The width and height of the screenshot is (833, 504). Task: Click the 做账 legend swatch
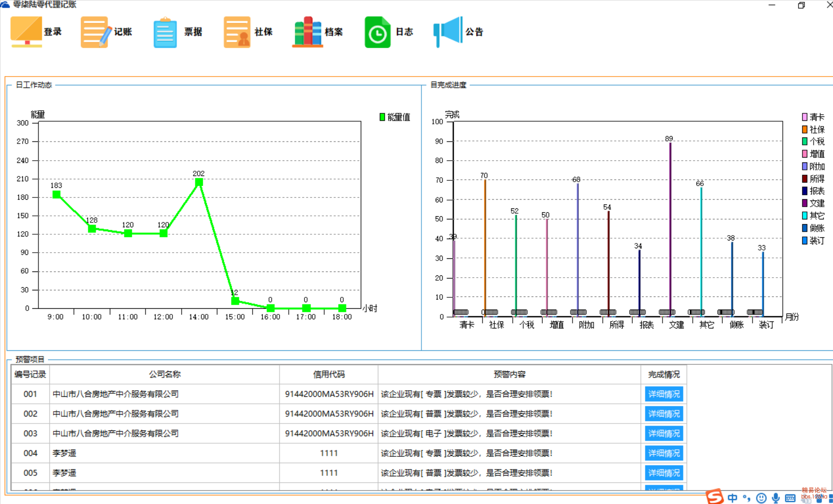tap(805, 228)
